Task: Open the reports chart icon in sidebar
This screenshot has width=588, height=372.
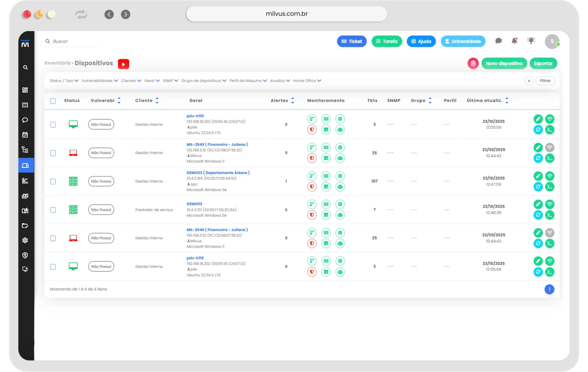Action: click(25, 181)
